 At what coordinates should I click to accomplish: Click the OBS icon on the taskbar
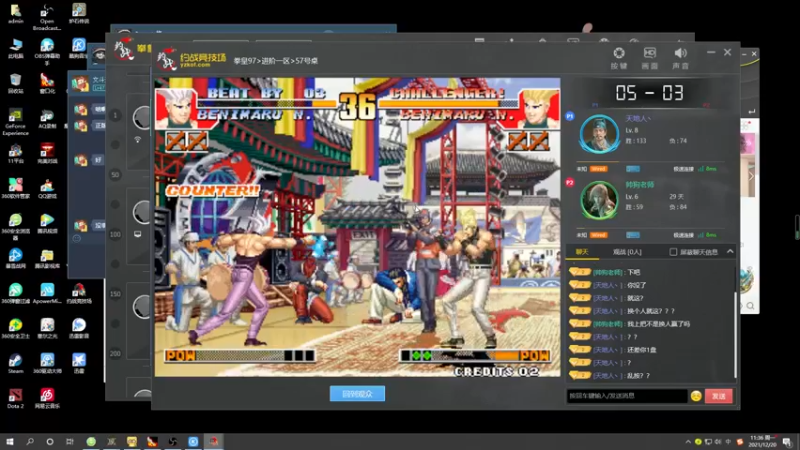pyautogui.click(x=172, y=441)
